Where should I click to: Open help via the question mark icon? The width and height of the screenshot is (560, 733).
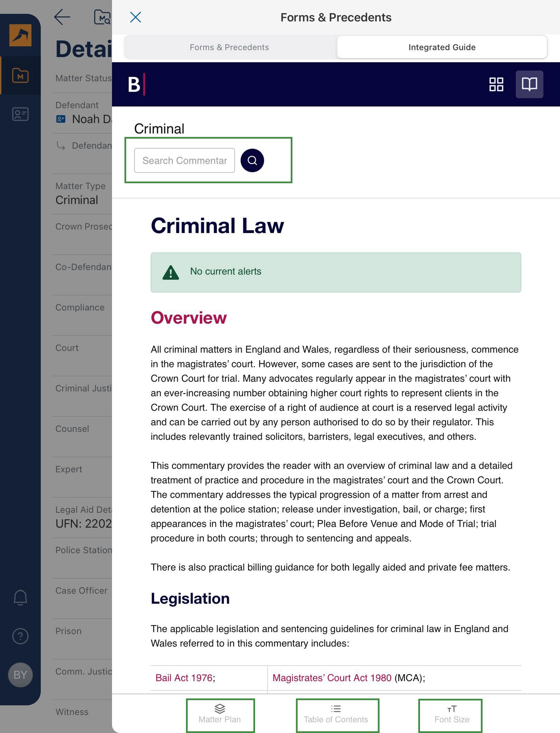tap(20, 636)
